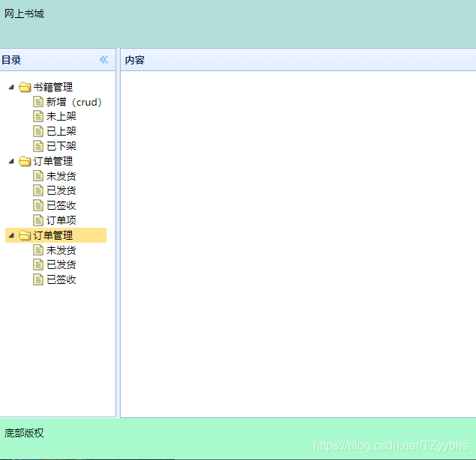Screen dimensions: 476x460
Task: Click the 目录 panel title
Action: point(11,60)
